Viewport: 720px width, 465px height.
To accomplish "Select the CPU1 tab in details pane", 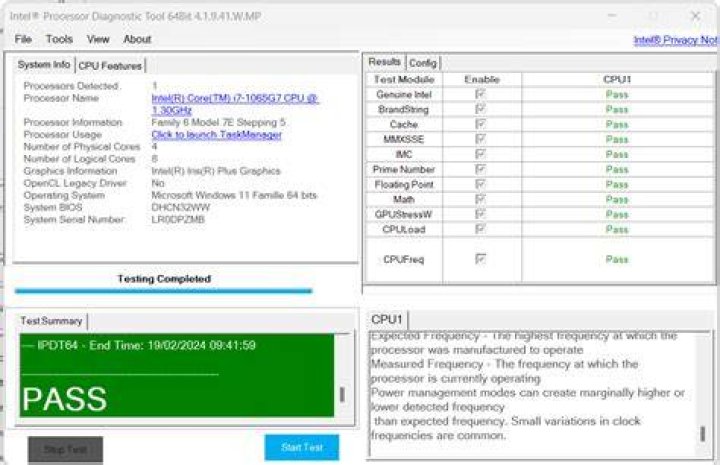I will coord(387,319).
